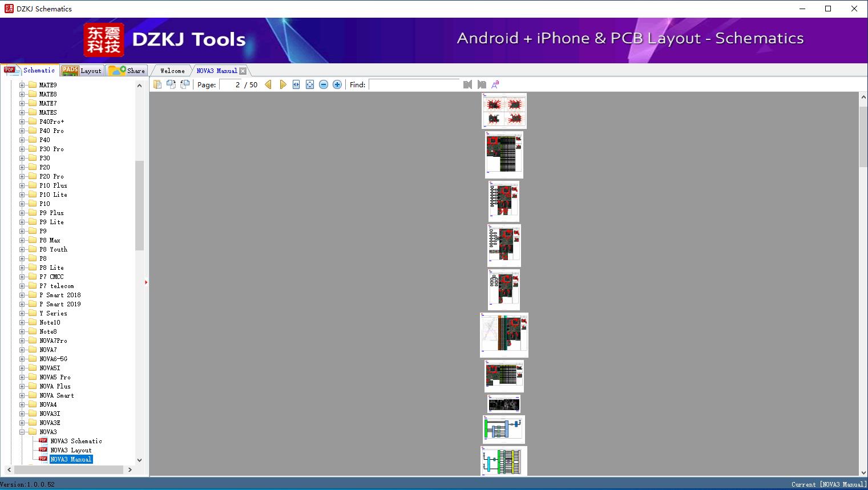Click the tree panel scroll-right arrow

(x=130, y=469)
